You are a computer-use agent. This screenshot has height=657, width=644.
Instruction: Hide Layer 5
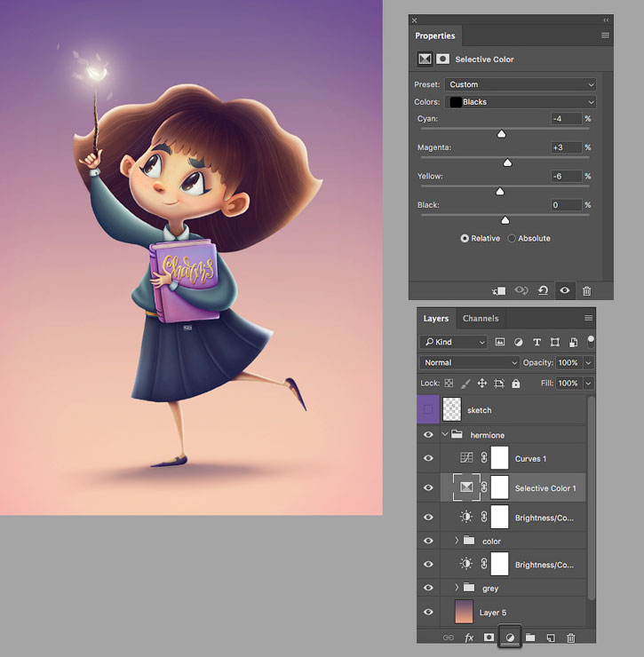pos(428,612)
